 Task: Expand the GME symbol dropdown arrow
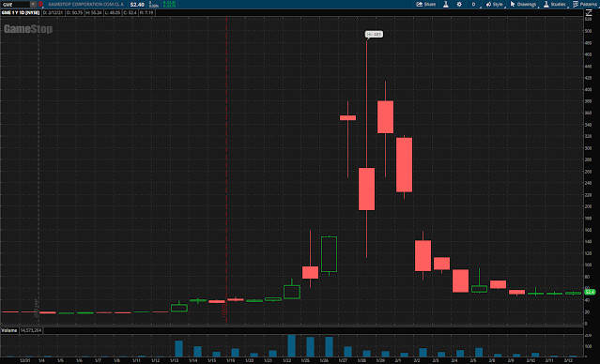pos(33,4)
